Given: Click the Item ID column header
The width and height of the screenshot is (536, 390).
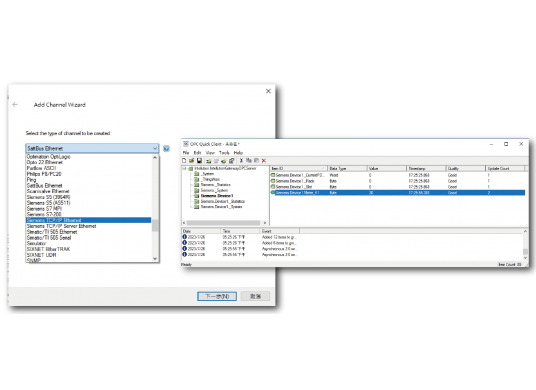Looking at the screenshot, I should pyautogui.click(x=298, y=169).
